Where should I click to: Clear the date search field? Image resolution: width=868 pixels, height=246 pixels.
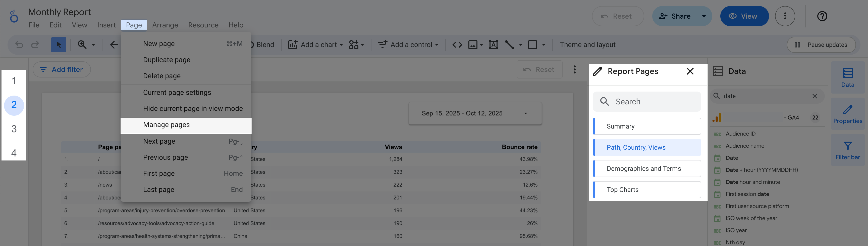pos(815,96)
